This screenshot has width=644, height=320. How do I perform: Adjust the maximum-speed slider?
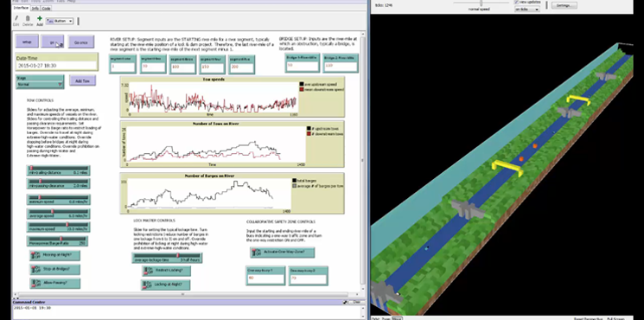[x=58, y=227]
